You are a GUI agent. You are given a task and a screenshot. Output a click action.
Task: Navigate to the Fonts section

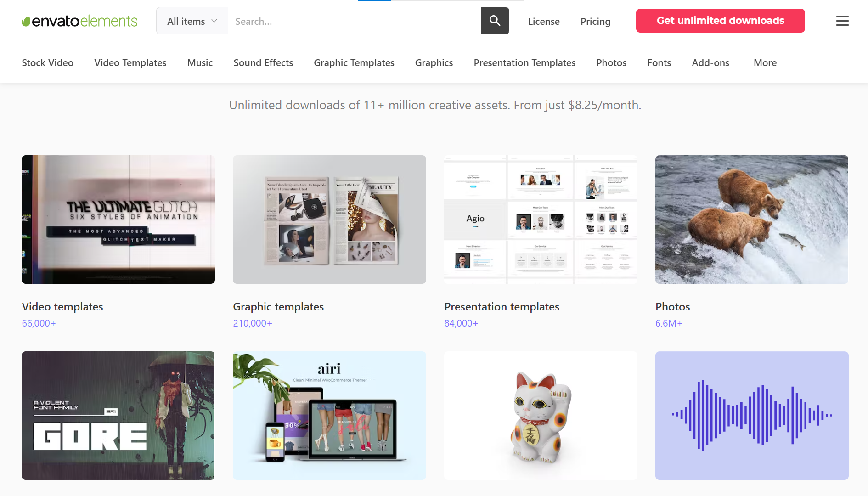tap(659, 62)
